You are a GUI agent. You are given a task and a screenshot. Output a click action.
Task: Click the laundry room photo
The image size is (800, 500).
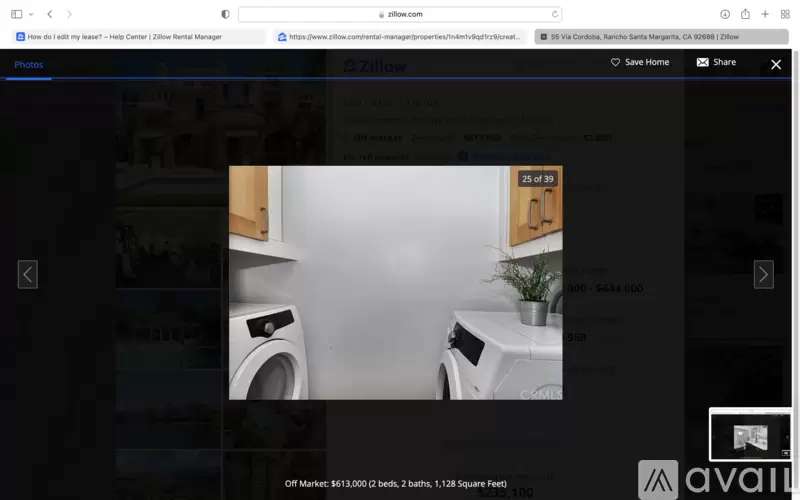pos(395,283)
